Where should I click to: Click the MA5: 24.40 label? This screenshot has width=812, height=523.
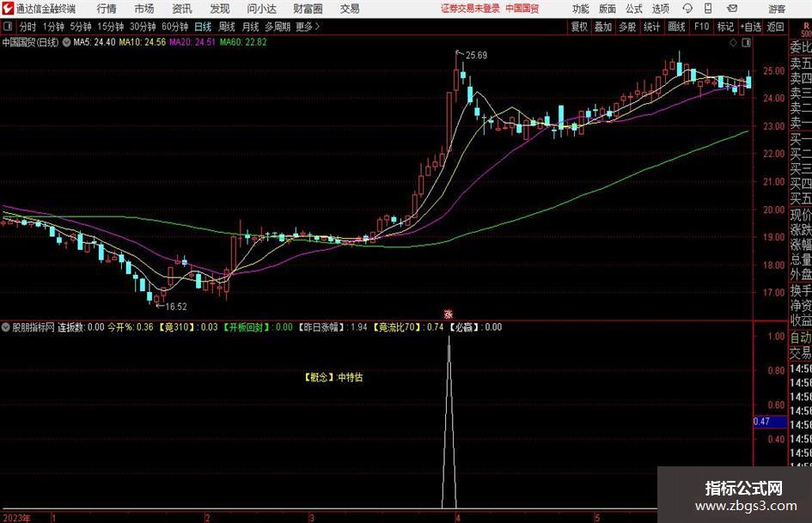click(x=95, y=42)
